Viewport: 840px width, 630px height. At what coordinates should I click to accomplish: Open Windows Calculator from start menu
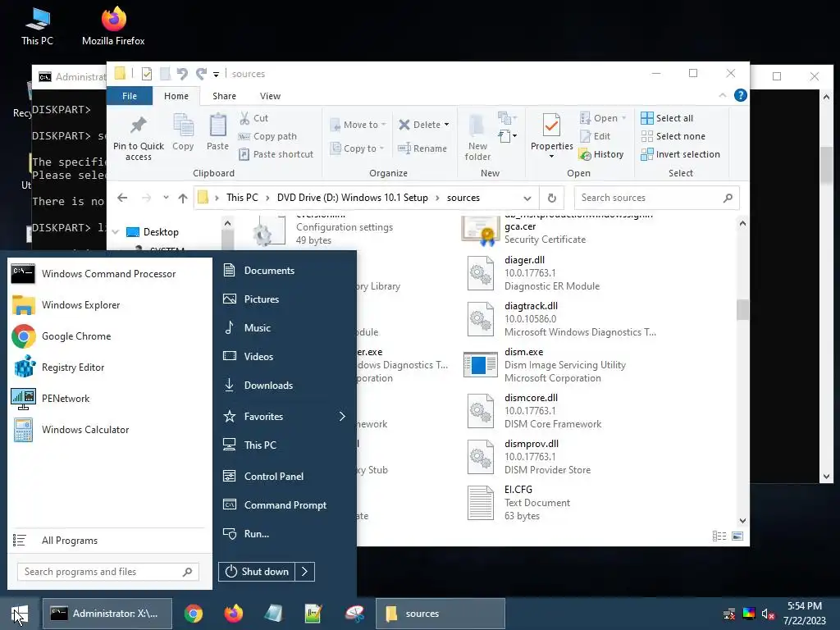pyautogui.click(x=109, y=430)
